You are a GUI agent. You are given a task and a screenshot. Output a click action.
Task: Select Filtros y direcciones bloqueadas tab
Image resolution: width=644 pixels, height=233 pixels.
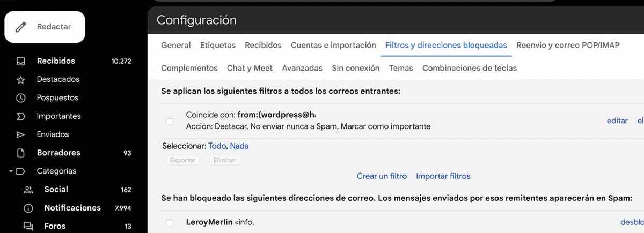446,46
